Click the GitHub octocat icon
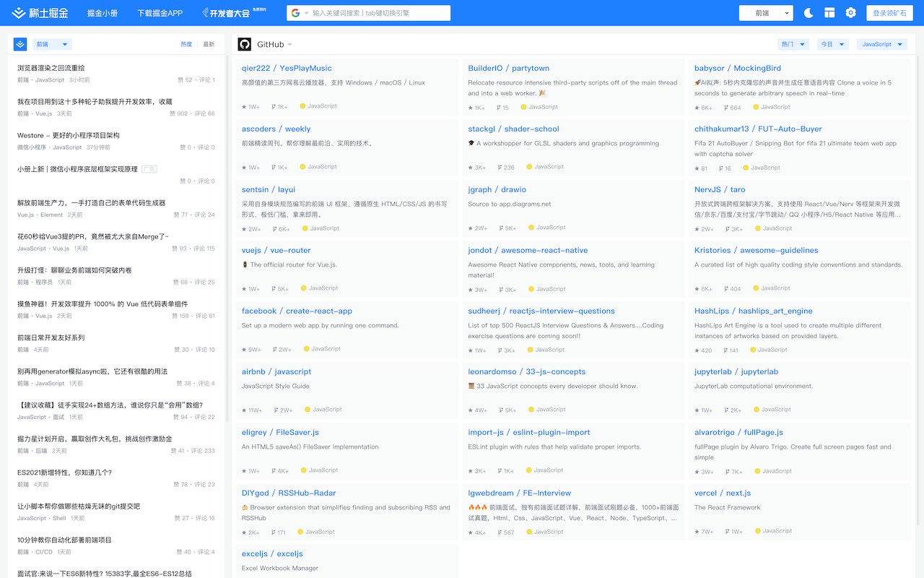Image resolution: width=924 pixels, height=578 pixels. pos(245,44)
